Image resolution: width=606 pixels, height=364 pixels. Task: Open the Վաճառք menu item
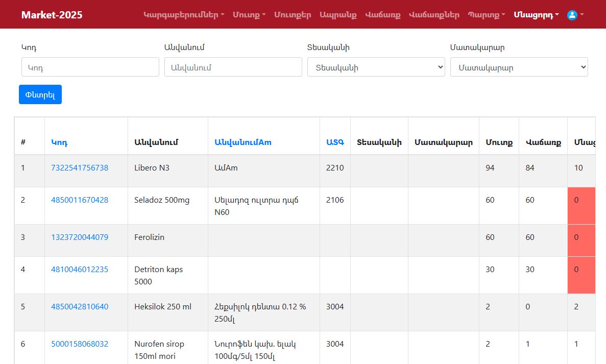pyautogui.click(x=382, y=15)
